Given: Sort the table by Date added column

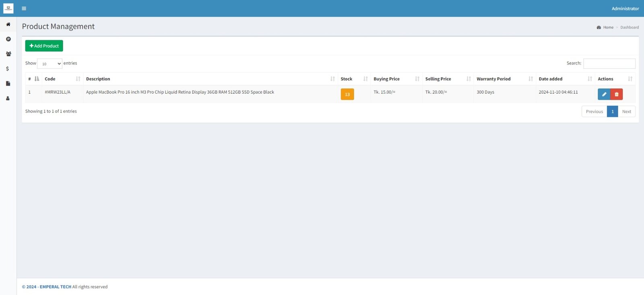Looking at the screenshot, I should (566, 79).
